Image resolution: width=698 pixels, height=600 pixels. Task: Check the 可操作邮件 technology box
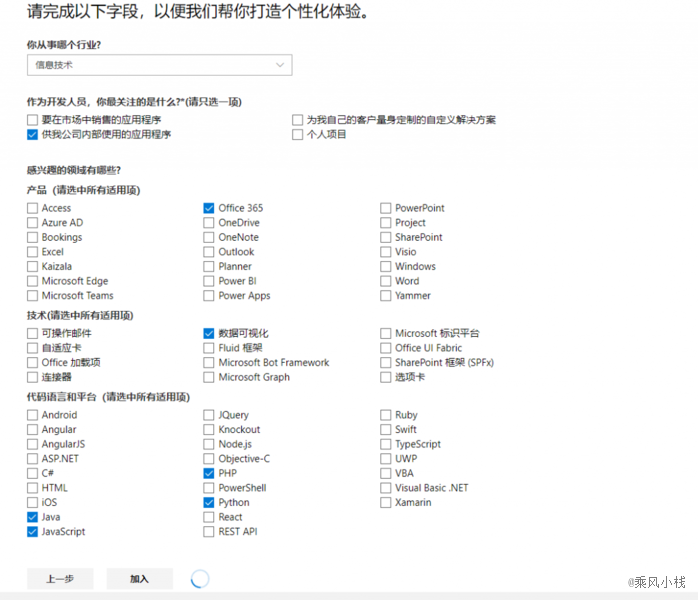32,333
